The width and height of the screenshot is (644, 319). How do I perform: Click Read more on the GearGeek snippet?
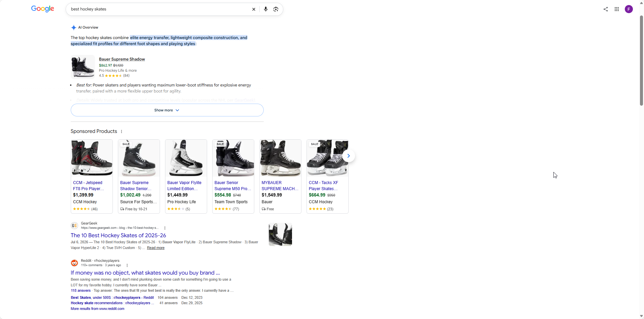pyautogui.click(x=156, y=248)
